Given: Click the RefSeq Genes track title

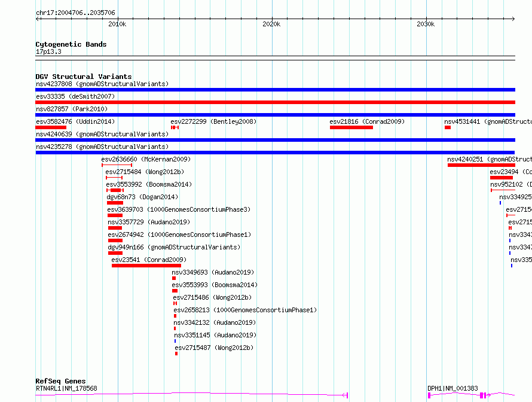Looking at the screenshot, I should click(x=61, y=381).
